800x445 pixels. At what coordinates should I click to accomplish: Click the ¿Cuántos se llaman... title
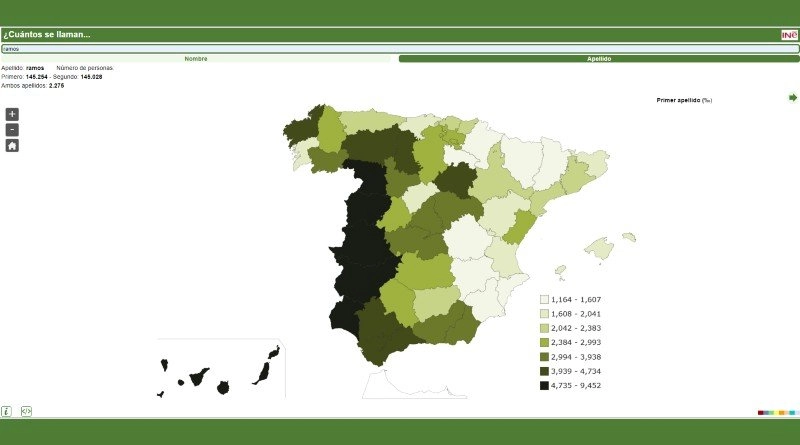click(x=47, y=35)
